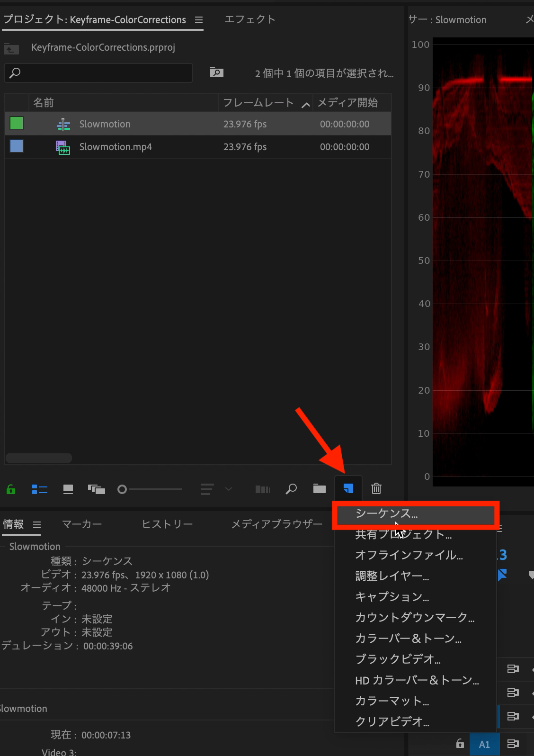Toggle the A1 track lock icon
The height and width of the screenshot is (756, 534).
click(x=460, y=744)
